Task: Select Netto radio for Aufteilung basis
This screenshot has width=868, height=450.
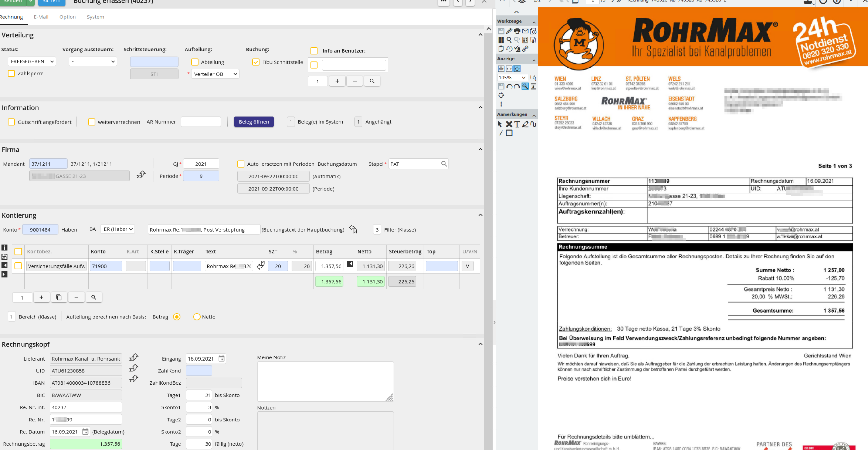Action: [x=197, y=317]
